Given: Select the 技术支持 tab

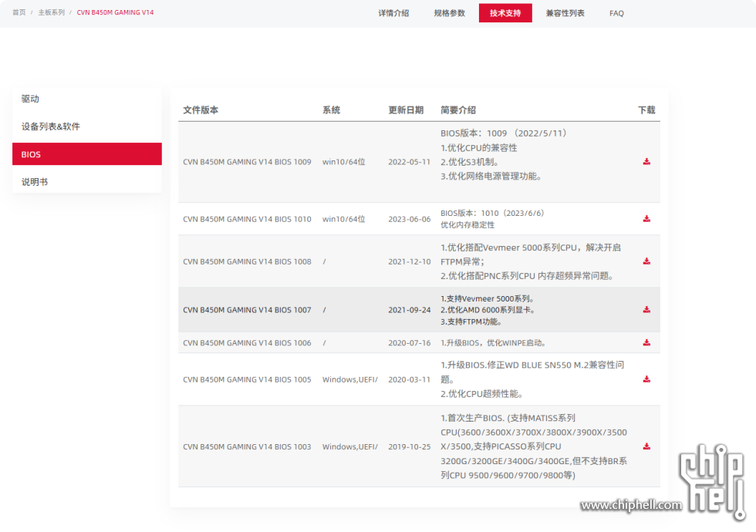Looking at the screenshot, I should (x=505, y=13).
